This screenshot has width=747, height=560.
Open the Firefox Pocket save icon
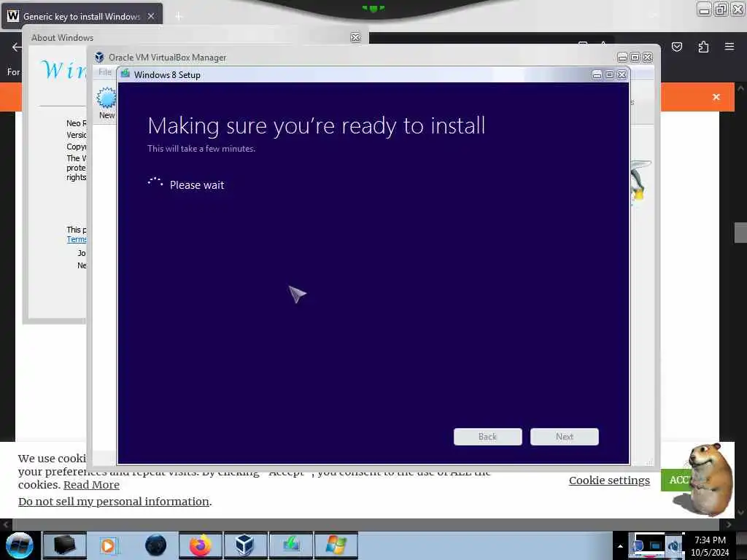tap(676, 47)
